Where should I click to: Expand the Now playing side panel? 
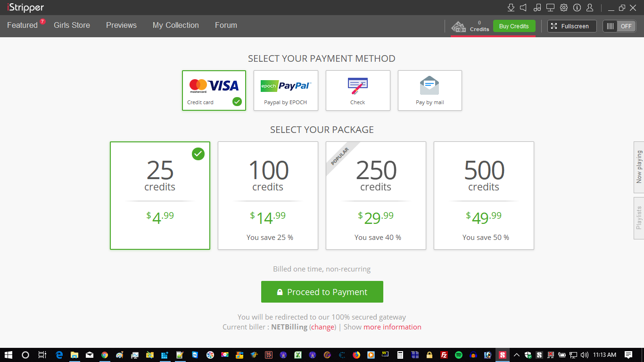[x=639, y=167]
